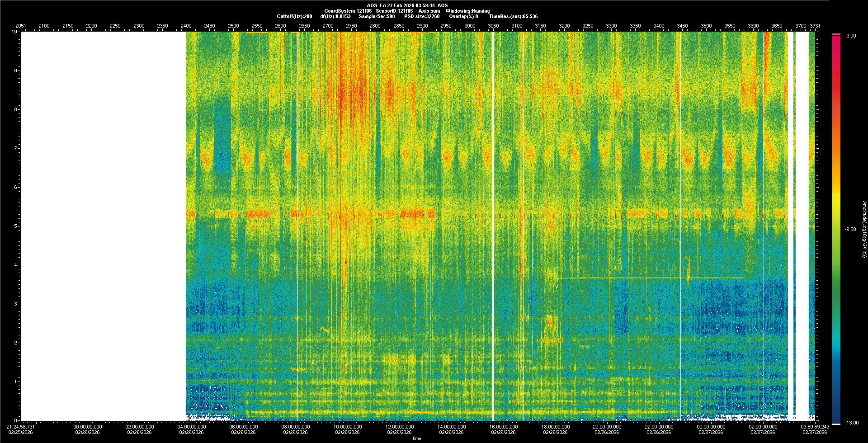The width and height of the screenshot is (868, 443).
Task: Click the 5 label on the frequency axis
Action: pos(15,226)
